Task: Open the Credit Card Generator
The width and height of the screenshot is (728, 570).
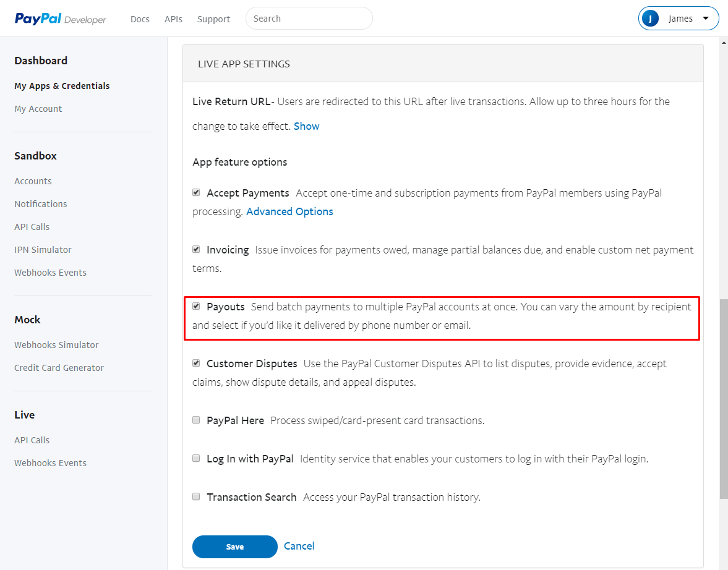Action: pyautogui.click(x=59, y=368)
